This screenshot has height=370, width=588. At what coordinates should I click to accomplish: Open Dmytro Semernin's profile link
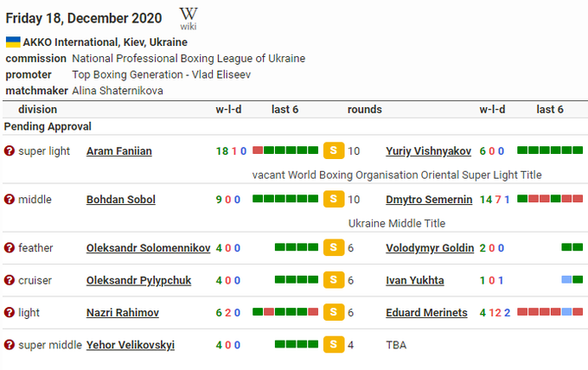pos(429,200)
